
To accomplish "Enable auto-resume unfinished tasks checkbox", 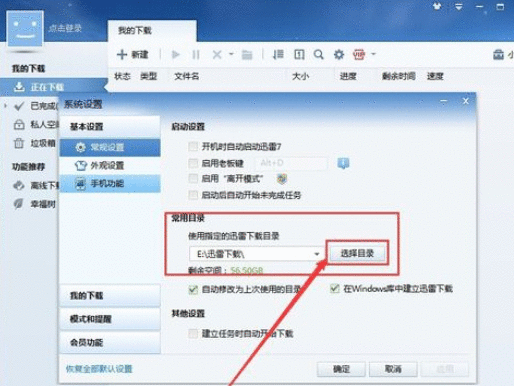I will point(193,195).
